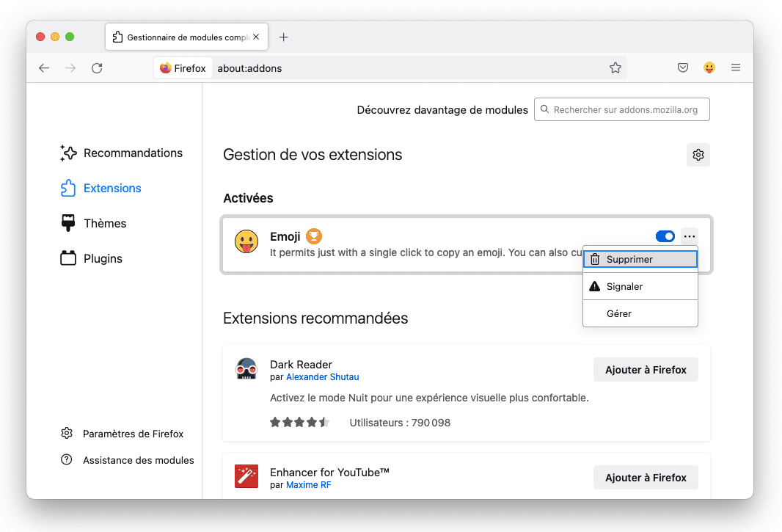The image size is (782, 532).
Task: Click the Dark Reader description text
Action: pyautogui.click(x=429, y=398)
